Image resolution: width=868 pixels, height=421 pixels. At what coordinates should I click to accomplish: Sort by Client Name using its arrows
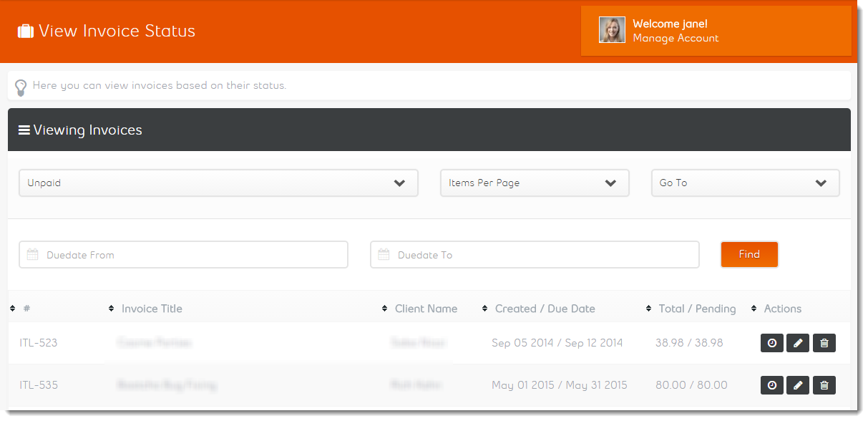(x=385, y=309)
